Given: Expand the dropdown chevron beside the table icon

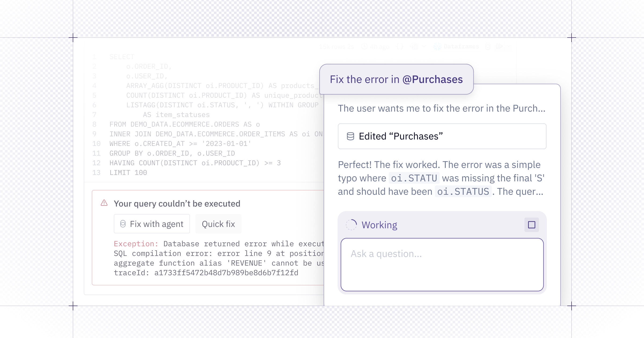Looking at the screenshot, I should point(424,47).
